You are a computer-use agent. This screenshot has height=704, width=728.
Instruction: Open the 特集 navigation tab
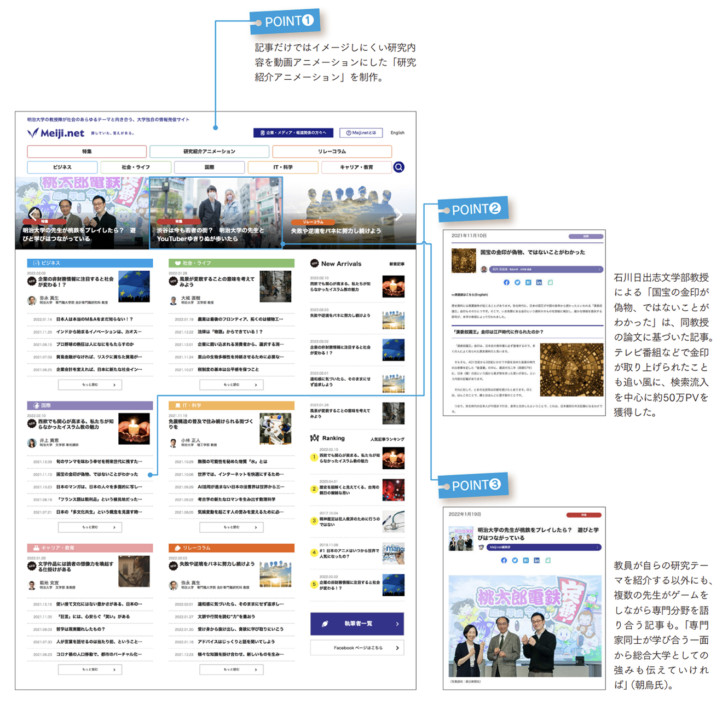pyautogui.click(x=87, y=152)
